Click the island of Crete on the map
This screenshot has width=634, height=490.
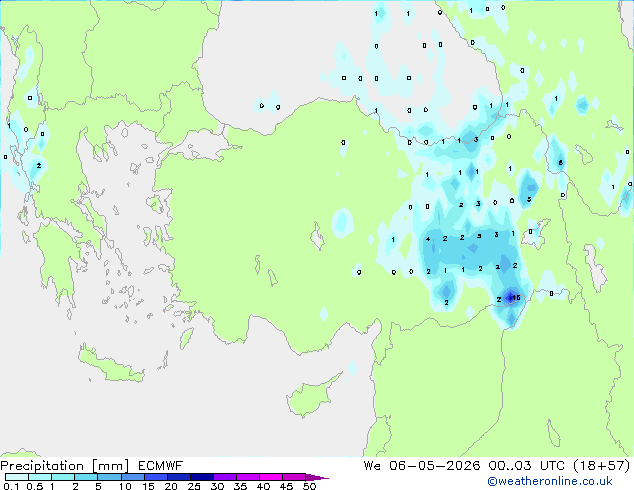(111, 364)
